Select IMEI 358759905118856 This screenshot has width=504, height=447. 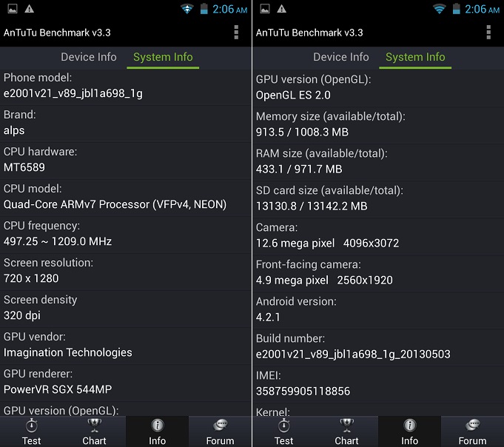[303, 391]
